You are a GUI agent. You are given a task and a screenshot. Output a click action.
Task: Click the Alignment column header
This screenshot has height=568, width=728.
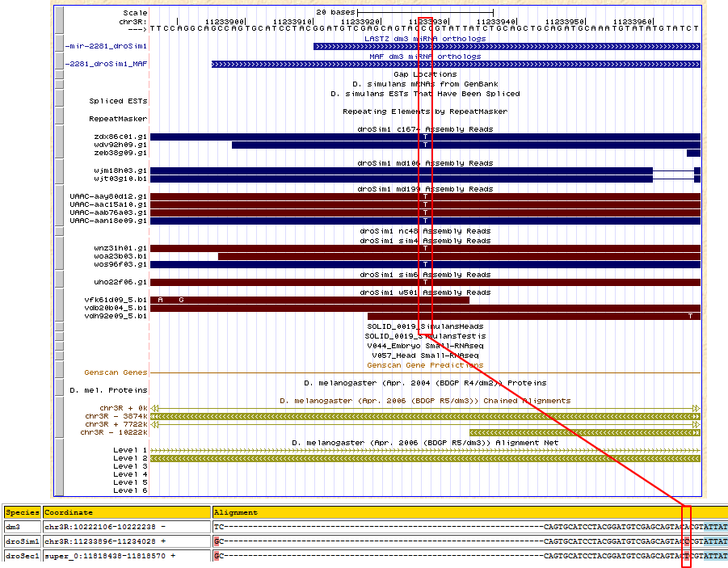tap(236, 512)
